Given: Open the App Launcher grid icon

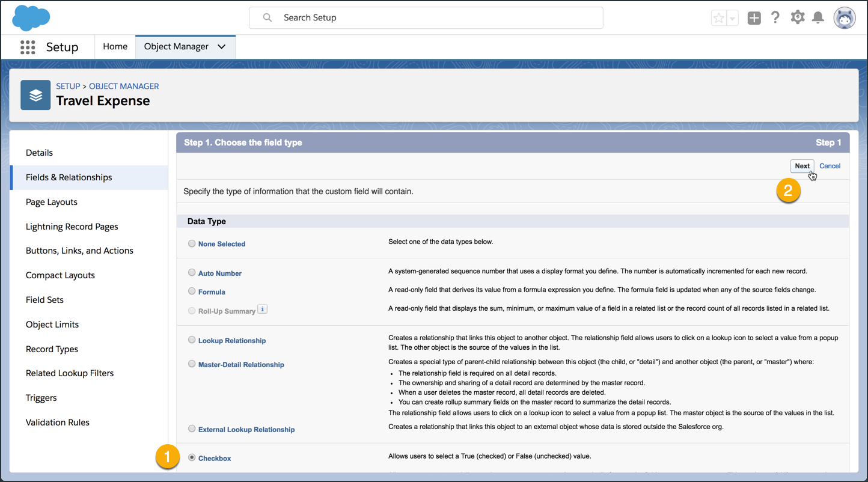Looking at the screenshot, I should (28, 47).
